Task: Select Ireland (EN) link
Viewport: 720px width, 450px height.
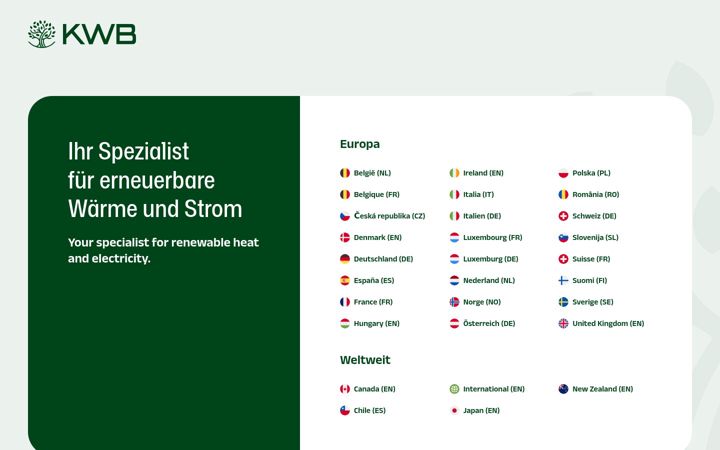Action: [483, 173]
